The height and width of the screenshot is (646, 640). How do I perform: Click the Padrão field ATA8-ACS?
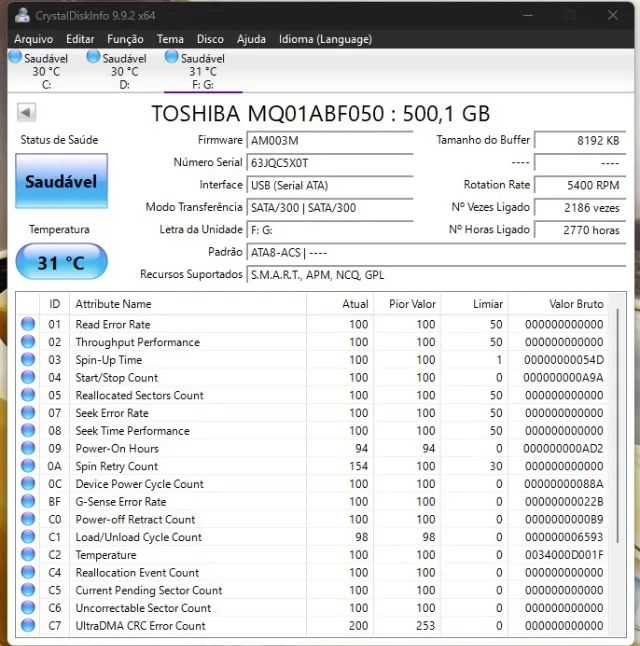point(436,253)
